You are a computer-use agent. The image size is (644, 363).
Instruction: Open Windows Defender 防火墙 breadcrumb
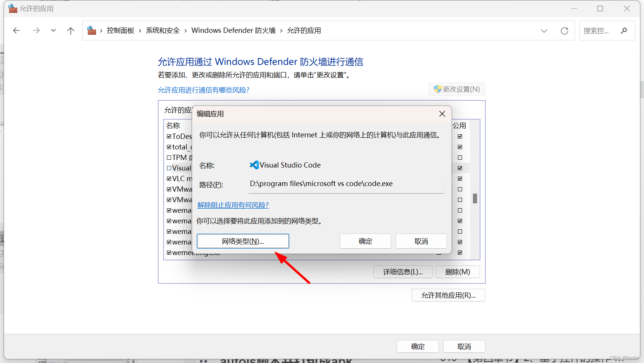[233, 31]
